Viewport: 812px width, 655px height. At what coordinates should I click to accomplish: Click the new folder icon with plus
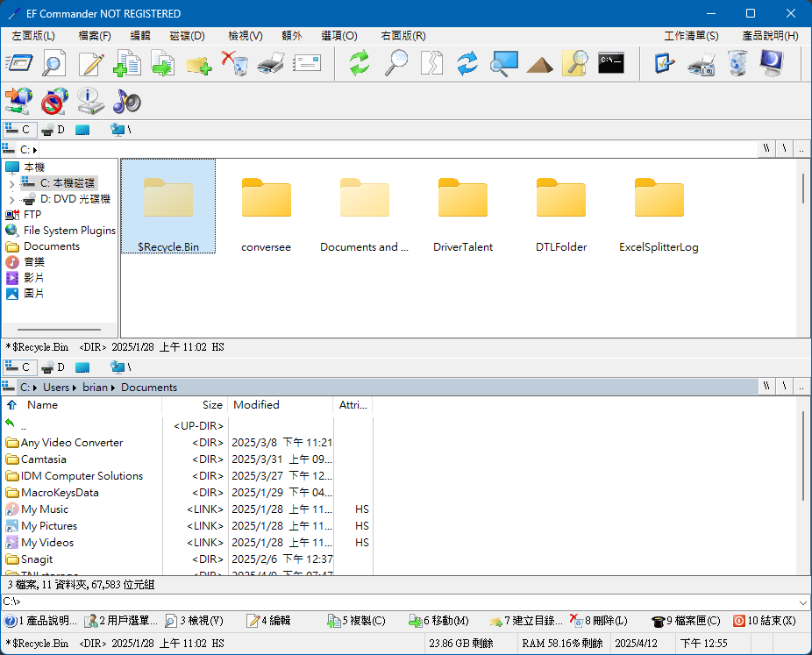198,64
